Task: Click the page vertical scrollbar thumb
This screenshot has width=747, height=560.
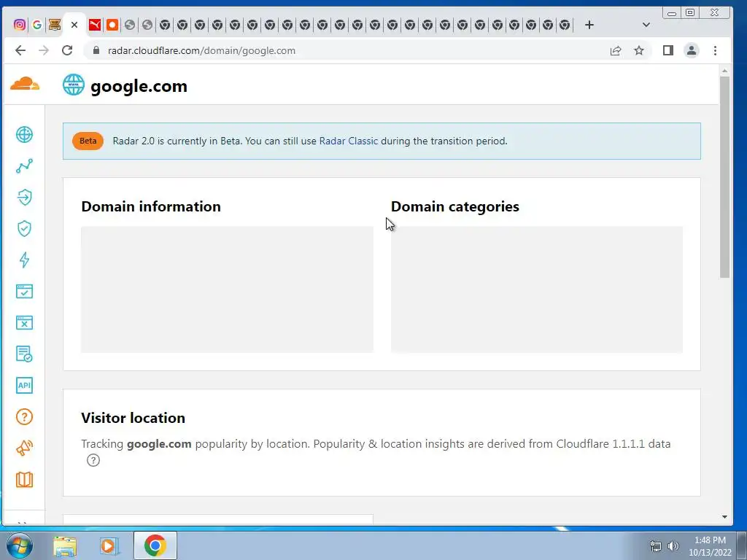Action: tap(724, 176)
